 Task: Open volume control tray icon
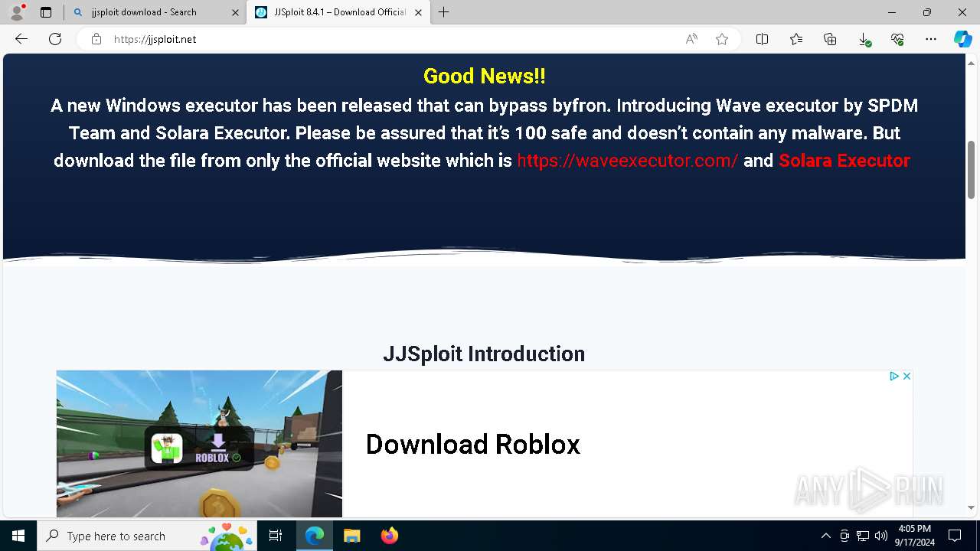coord(881,536)
